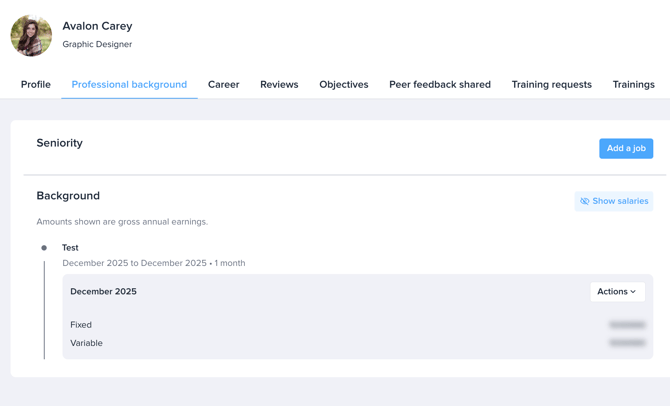Open the Objectives tab

coord(344,85)
